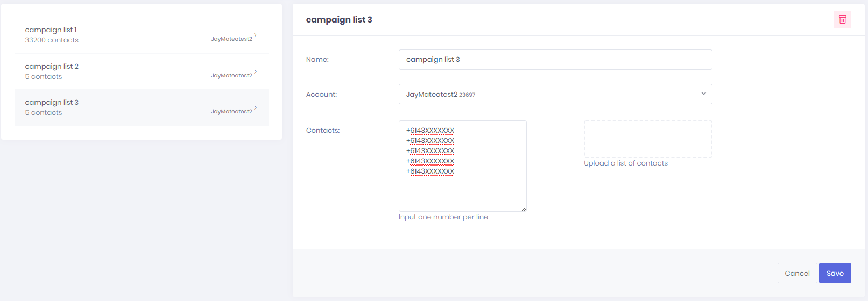Delete campaign list 3 with trash icon
This screenshot has height=301, width=868.
point(842,19)
